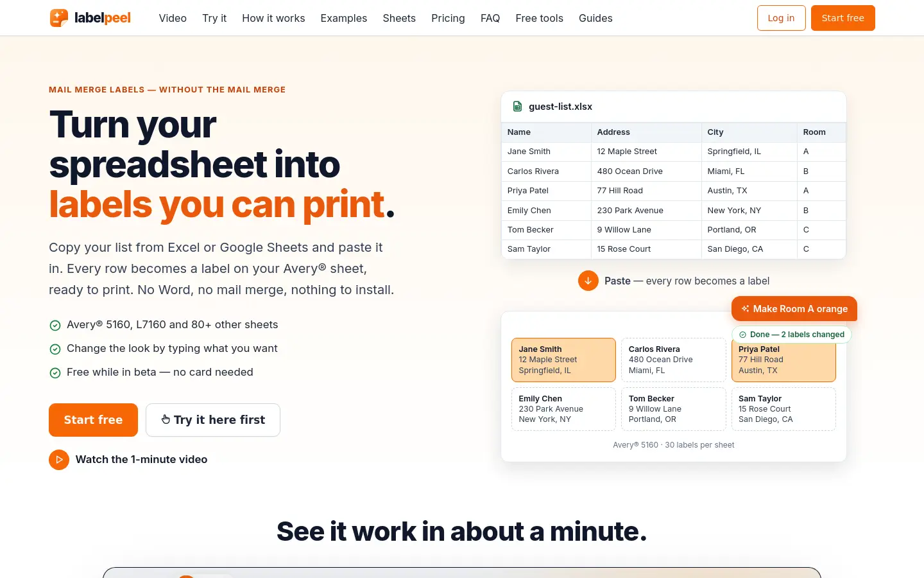Open the Try it nav item
This screenshot has height=578, width=924.
click(x=214, y=18)
